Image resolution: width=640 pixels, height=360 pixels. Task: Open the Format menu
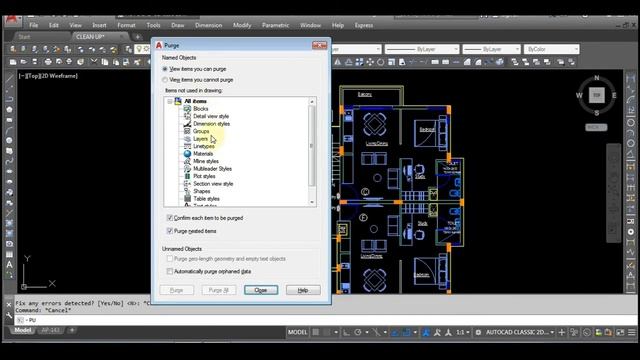[126, 25]
